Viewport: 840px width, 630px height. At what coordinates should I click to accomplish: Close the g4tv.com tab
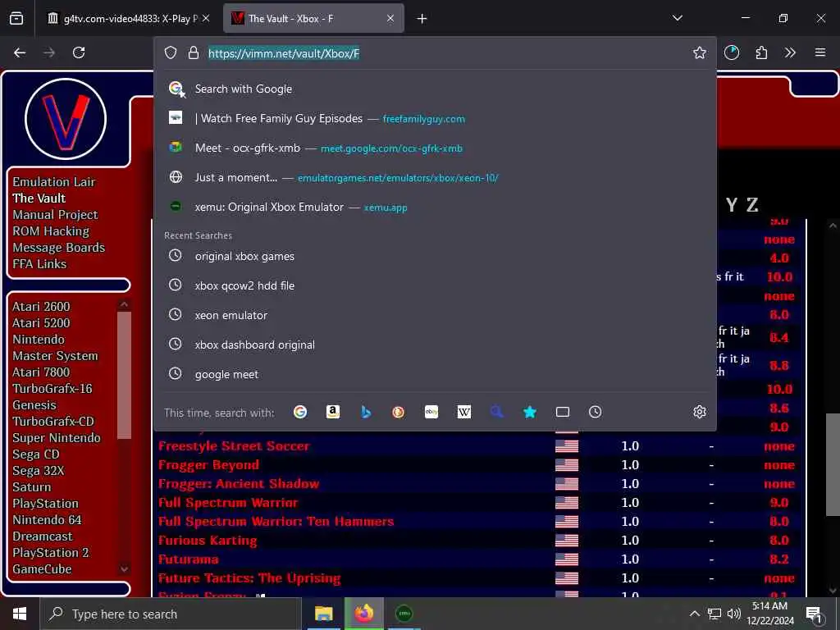coord(206,19)
